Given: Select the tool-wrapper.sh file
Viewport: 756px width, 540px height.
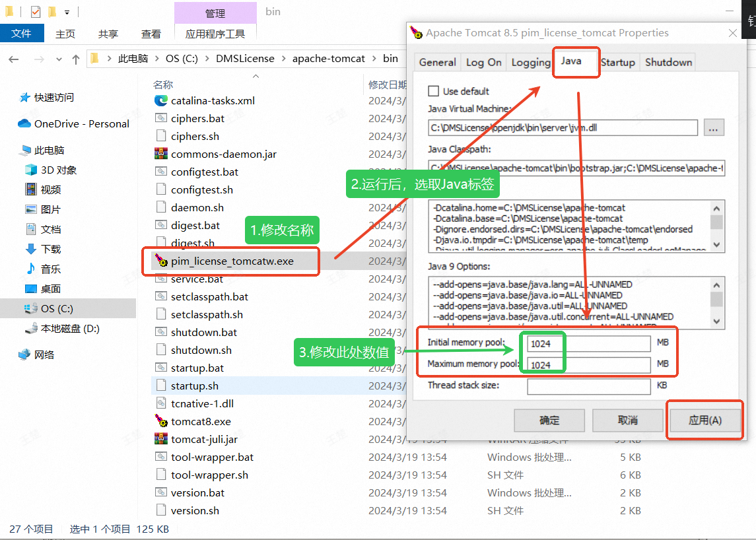Looking at the screenshot, I should tap(209, 475).
